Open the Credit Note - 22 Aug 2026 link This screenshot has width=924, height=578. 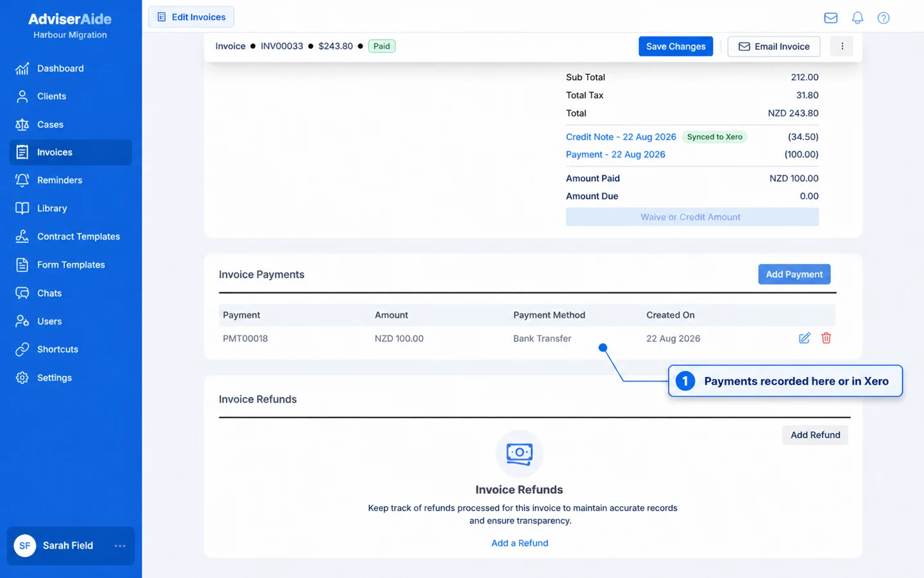(620, 137)
